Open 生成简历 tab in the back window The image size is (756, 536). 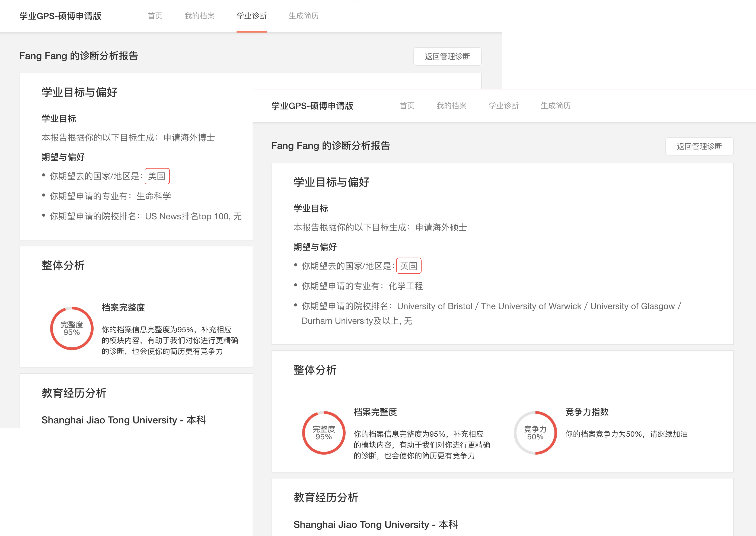click(x=304, y=16)
